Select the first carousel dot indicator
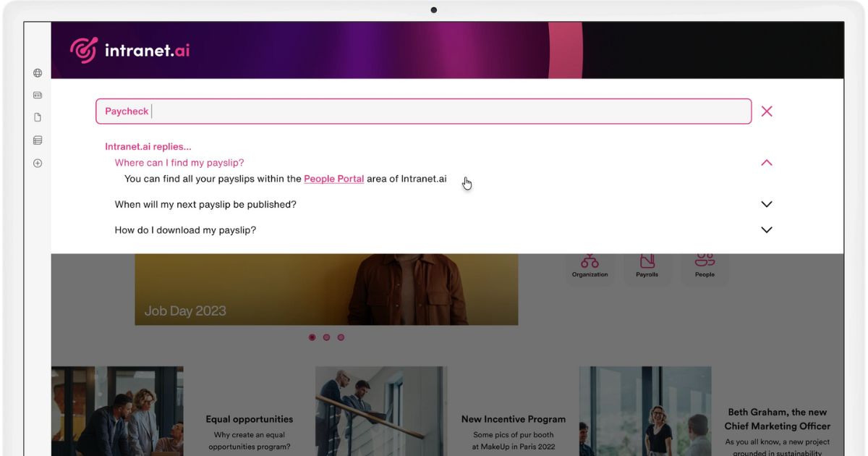 pyautogui.click(x=312, y=337)
